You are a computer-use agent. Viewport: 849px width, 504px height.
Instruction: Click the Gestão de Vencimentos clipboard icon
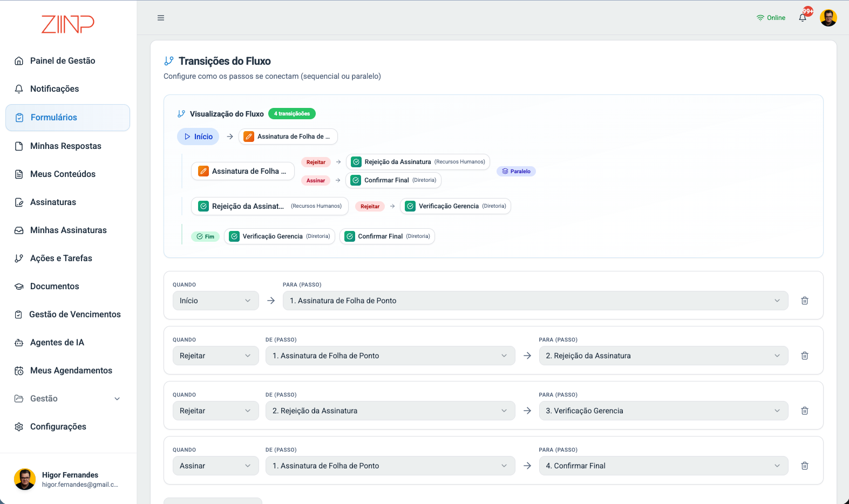pos(18,315)
